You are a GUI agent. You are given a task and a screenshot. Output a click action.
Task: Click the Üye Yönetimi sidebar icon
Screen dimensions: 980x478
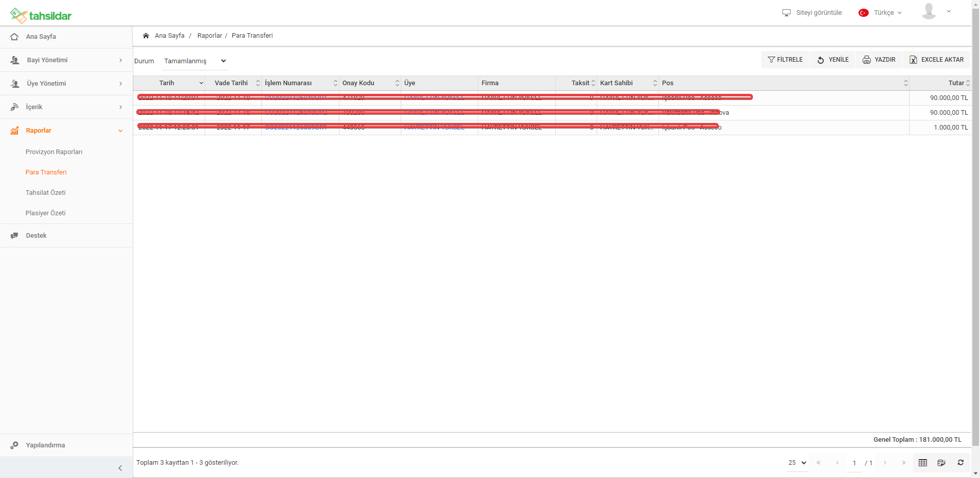point(15,84)
